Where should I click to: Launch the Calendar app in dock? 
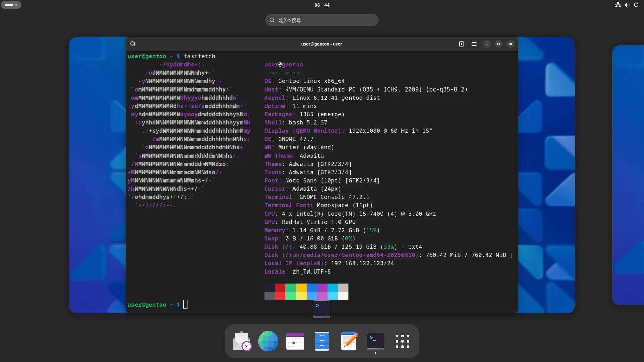point(295,341)
